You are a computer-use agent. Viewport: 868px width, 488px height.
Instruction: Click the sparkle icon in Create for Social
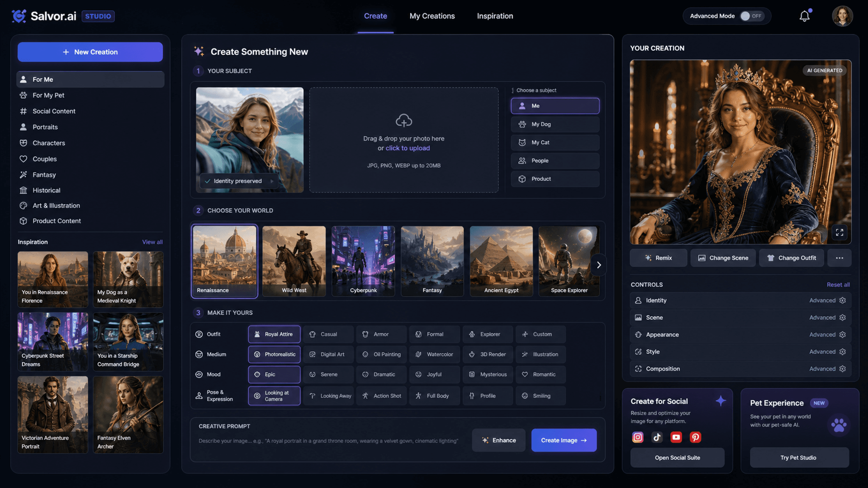tap(721, 401)
